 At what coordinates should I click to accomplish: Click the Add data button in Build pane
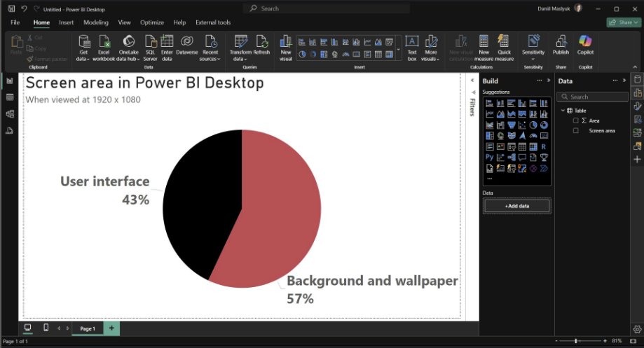coord(516,206)
